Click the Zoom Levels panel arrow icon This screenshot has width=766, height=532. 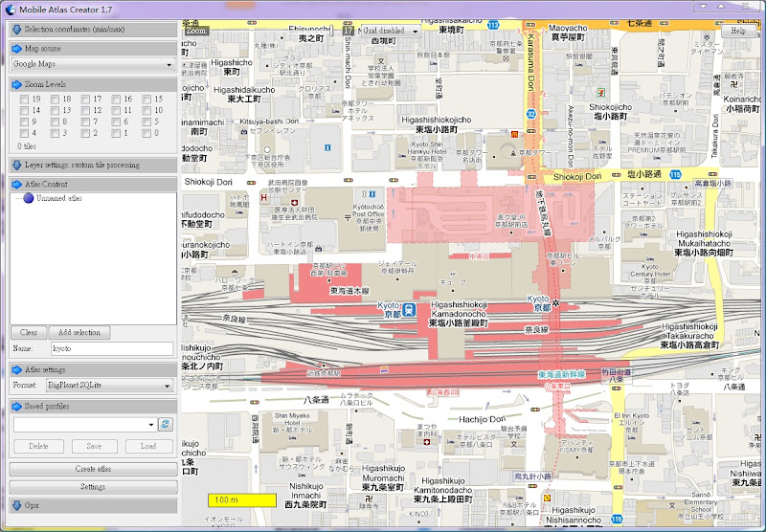pos(17,84)
